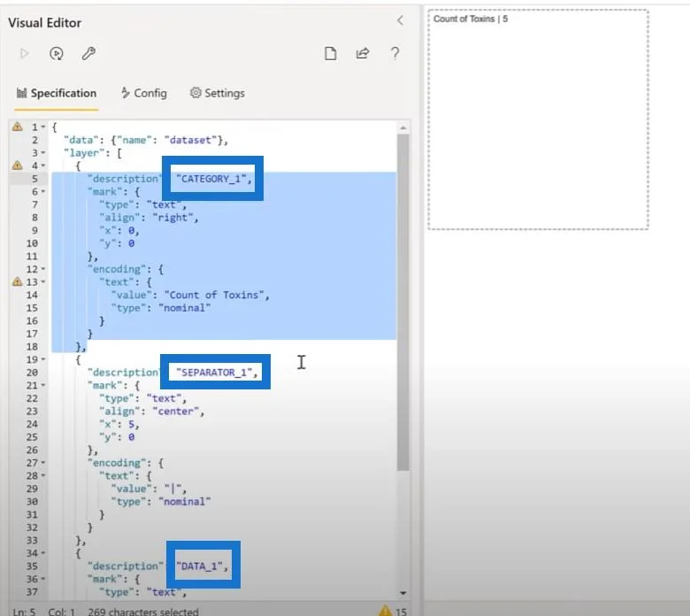Collapse the fold arrow at line 34
This screenshot has width=690, height=616.
(x=43, y=553)
